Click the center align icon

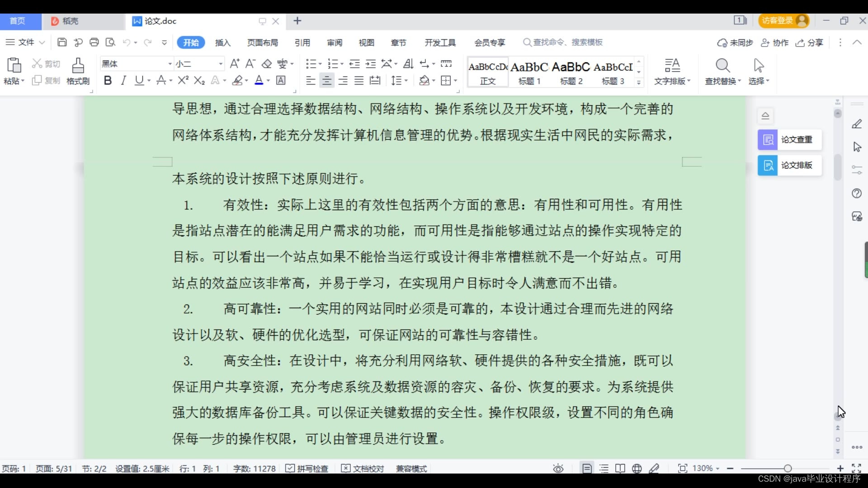[326, 81]
